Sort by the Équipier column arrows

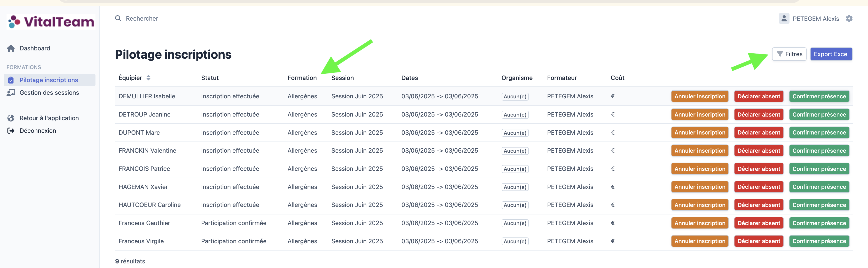pos(148,78)
